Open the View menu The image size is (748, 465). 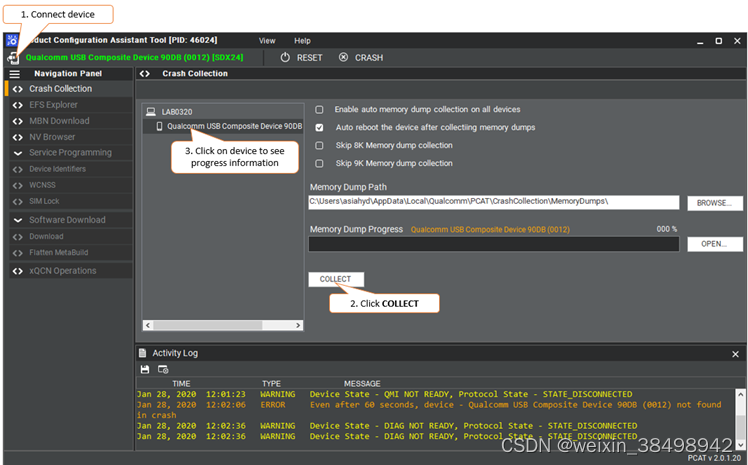point(267,41)
